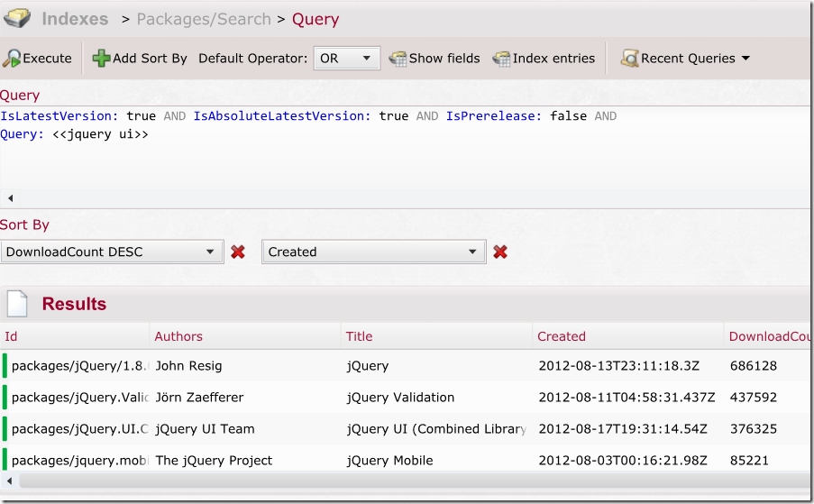Click title jQuery UI (Combined Library
The width and height of the screenshot is (814, 504).
point(436,429)
